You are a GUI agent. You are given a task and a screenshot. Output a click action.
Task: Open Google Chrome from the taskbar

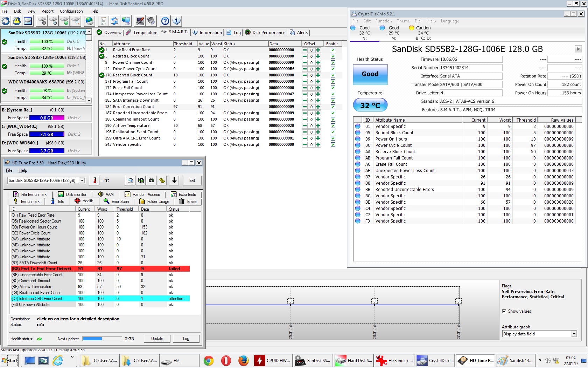point(209,361)
